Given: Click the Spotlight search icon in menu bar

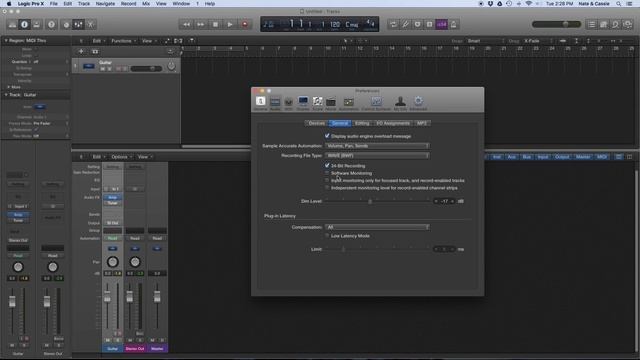Looking at the screenshot, I should click(619, 4).
